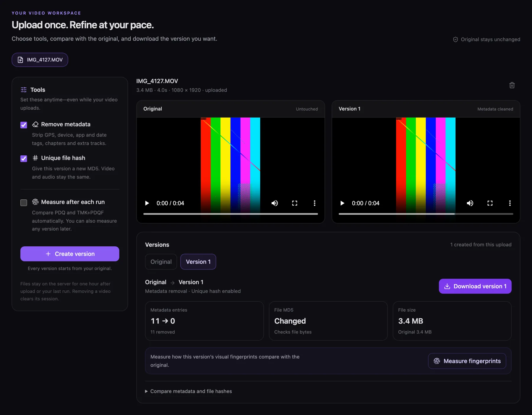Mute the Original video volume
This screenshot has width=532, height=415.
click(x=275, y=203)
